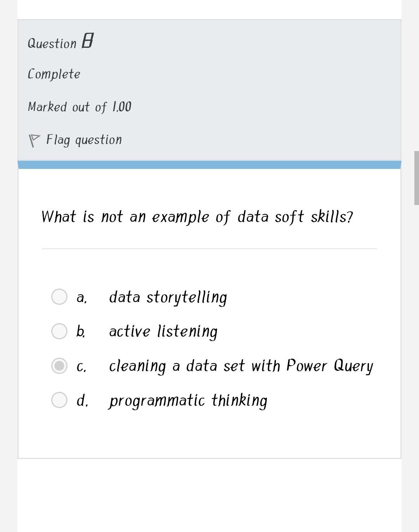The height and width of the screenshot is (532, 419).
Task: Select the answer 'data storytelling'
Action: pyautogui.click(x=168, y=297)
